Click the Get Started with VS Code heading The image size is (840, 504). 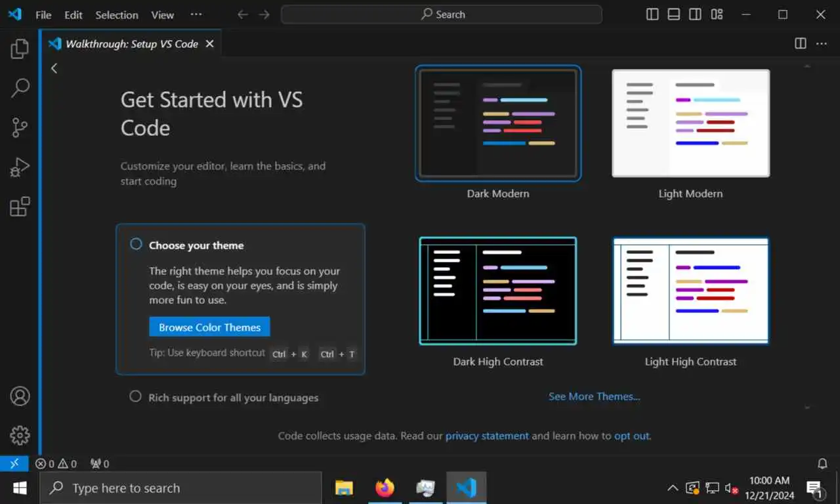[x=211, y=113]
